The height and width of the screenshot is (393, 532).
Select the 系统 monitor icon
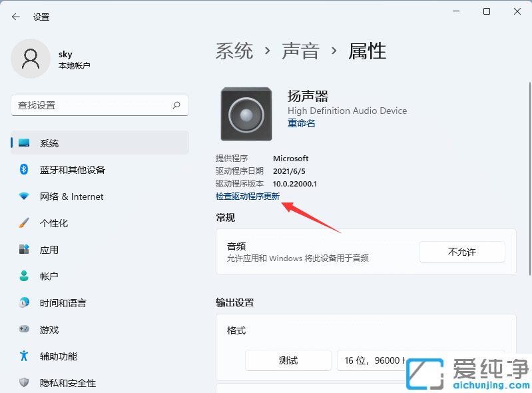pos(24,143)
